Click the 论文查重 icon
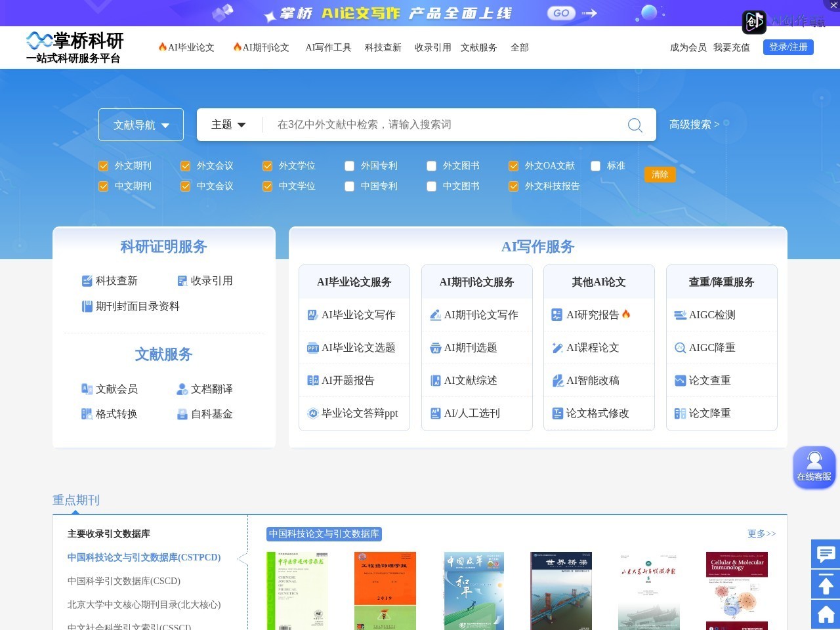The height and width of the screenshot is (630, 840). pos(681,381)
